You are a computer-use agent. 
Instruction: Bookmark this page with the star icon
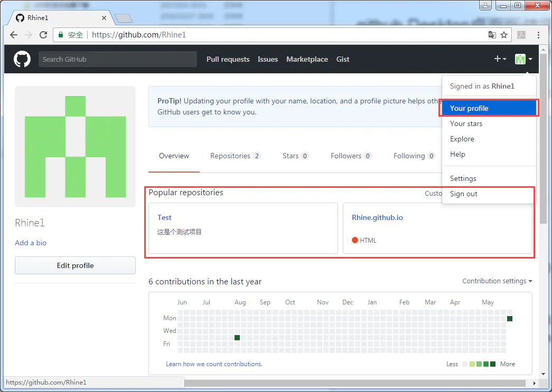[504, 35]
